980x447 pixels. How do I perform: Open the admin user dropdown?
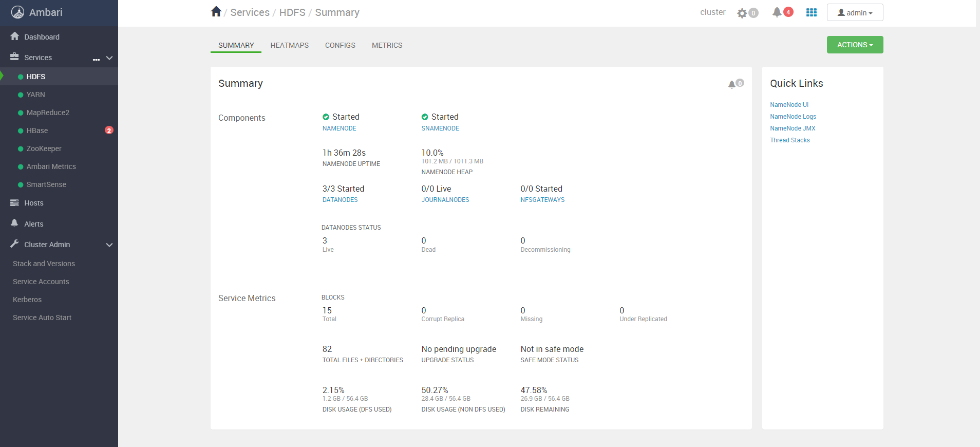(x=855, y=12)
